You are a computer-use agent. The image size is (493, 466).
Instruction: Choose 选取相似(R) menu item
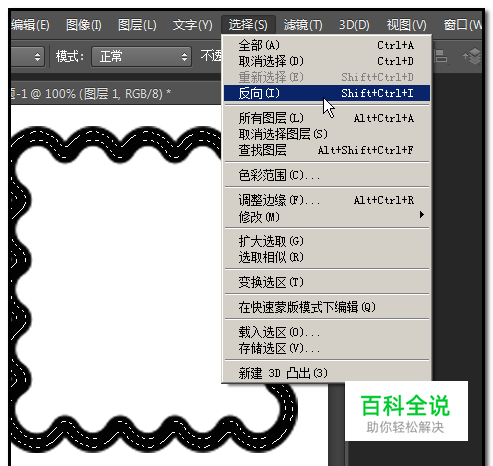click(x=327, y=257)
